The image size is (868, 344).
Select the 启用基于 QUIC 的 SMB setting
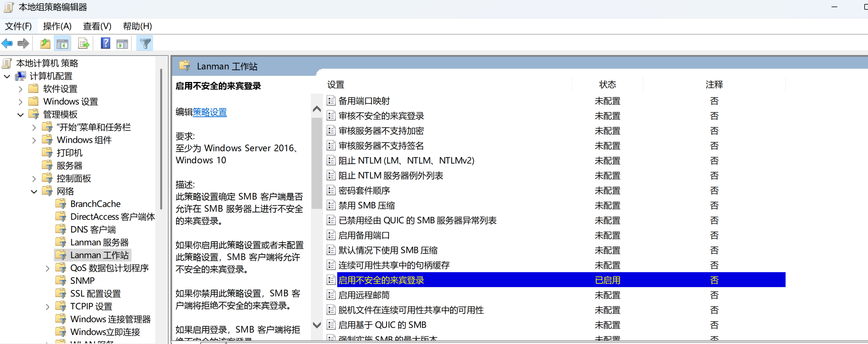coord(382,325)
